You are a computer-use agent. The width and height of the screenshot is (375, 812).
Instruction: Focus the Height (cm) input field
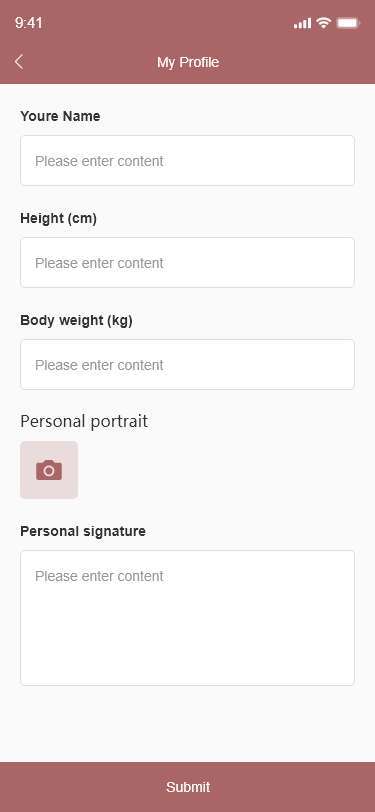tap(188, 263)
